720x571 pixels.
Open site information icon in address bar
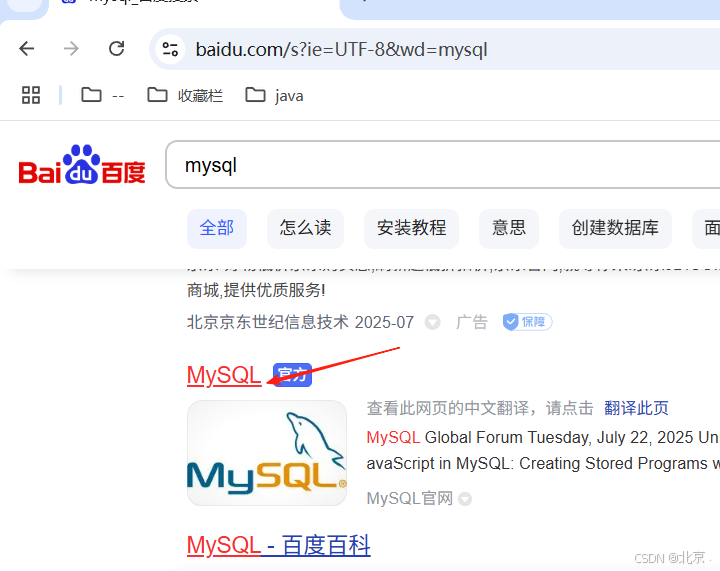pos(170,49)
